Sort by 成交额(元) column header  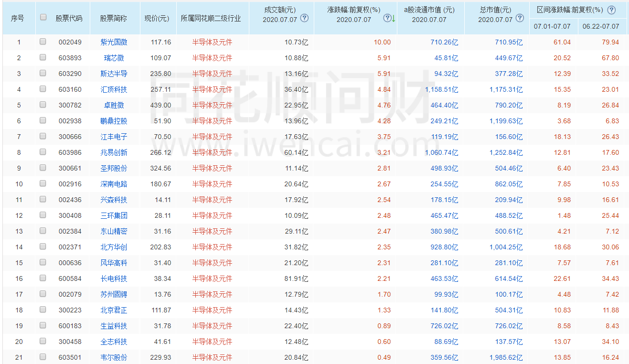280,10
